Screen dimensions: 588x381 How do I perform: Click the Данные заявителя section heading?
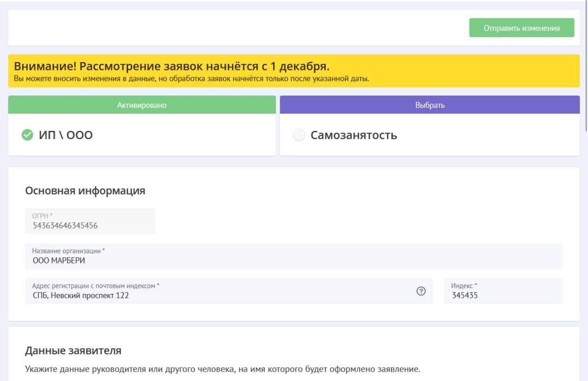pyautogui.click(x=73, y=351)
